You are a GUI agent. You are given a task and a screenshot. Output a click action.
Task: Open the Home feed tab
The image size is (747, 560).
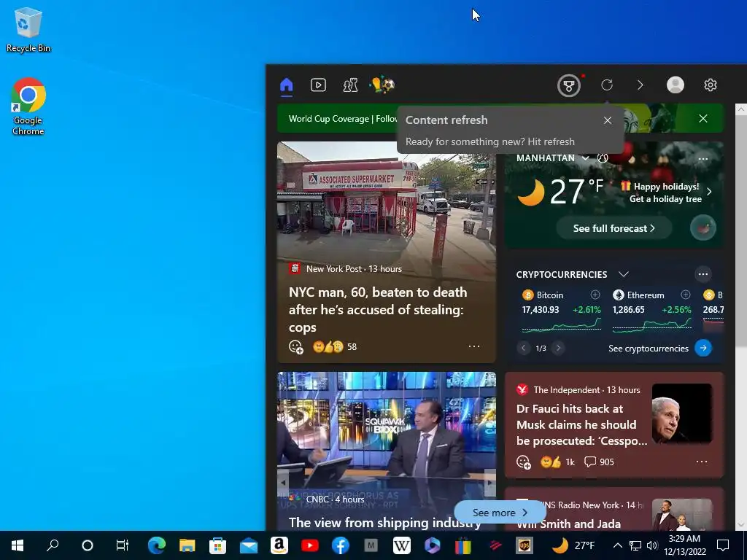point(286,85)
